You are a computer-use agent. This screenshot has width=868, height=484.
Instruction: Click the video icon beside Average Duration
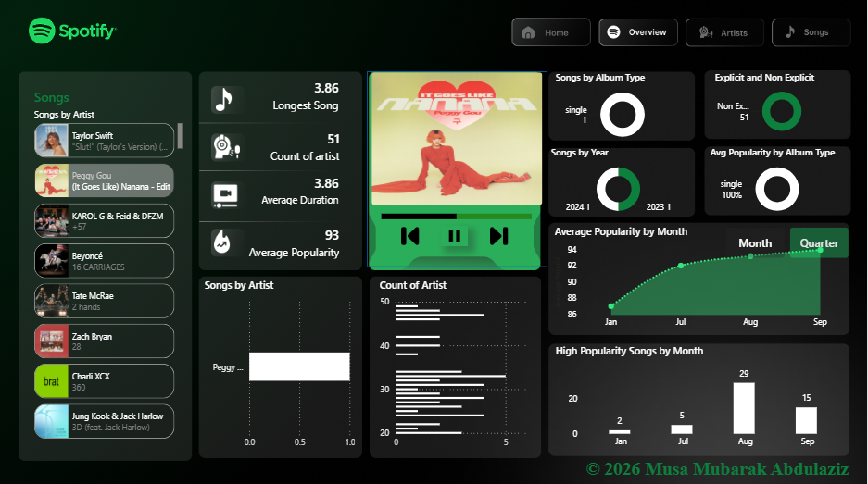pyautogui.click(x=225, y=194)
